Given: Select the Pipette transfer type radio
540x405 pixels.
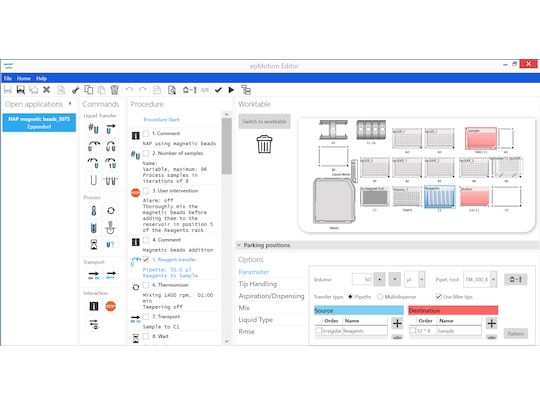Looking at the screenshot, I should pos(351,297).
